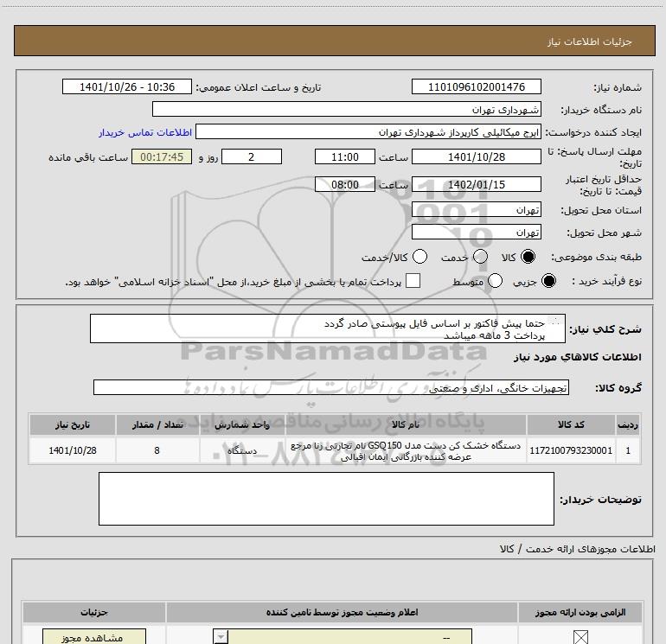666x644 pixels.
Task: Open the اعلام وضعیت مجوز dropdown arrow
Action: point(221,637)
